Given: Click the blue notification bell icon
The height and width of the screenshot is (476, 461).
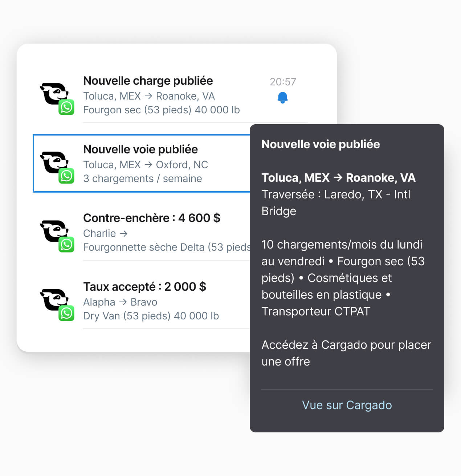Looking at the screenshot, I should click(x=282, y=98).
